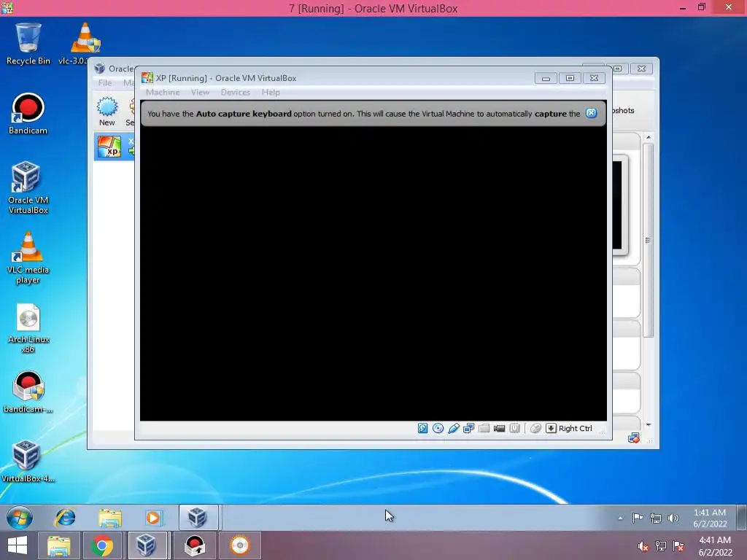747x560 pixels.
Task: Restore XP VM window using its maximize button
Action: 570,78
